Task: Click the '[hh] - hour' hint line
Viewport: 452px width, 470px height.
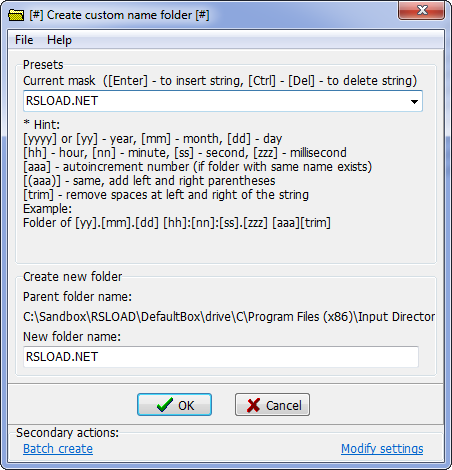Action: coord(185,153)
